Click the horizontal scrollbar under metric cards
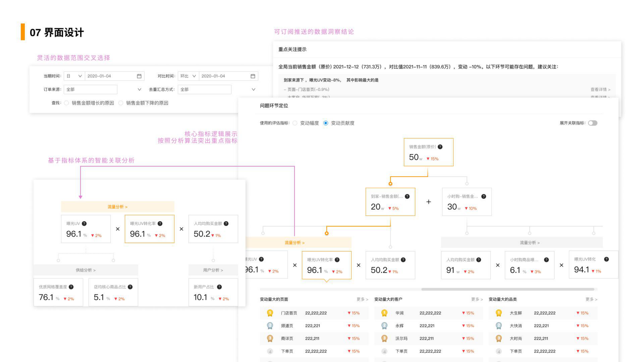The image size is (644, 362). coord(507,289)
